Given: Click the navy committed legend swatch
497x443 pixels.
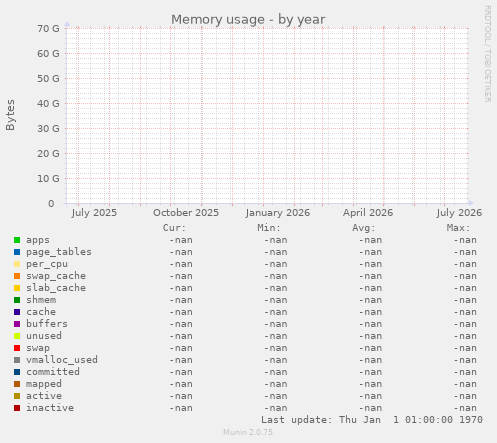Looking at the screenshot, I should (17, 372).
